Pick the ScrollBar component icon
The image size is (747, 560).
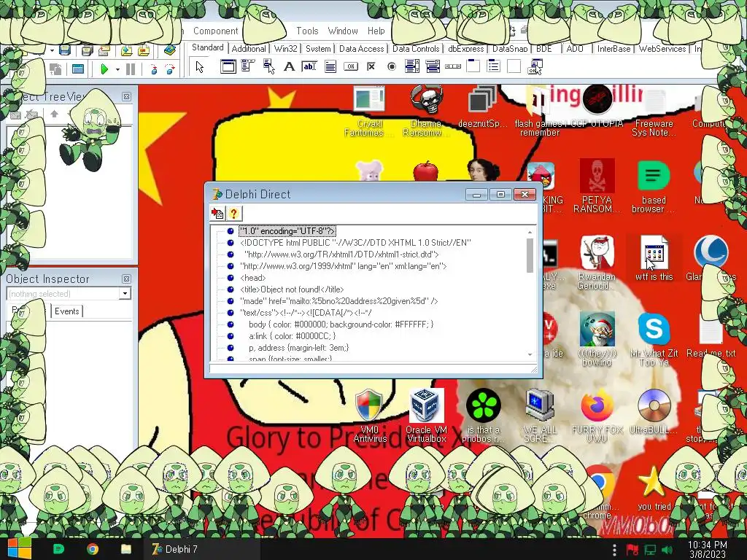[453, 66]
